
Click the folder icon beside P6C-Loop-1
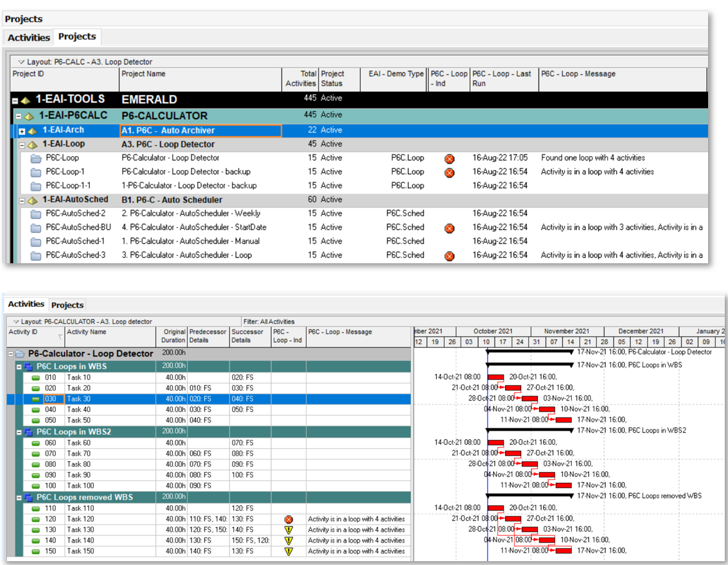[35, 172]
